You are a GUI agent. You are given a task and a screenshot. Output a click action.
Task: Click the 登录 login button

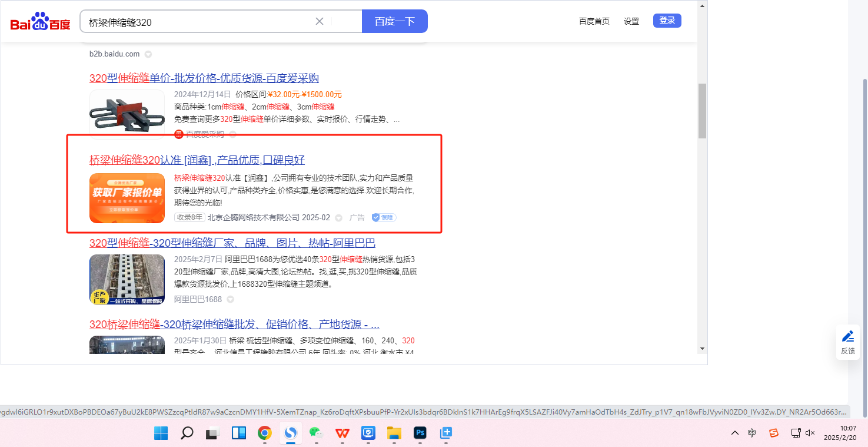coord(667,21)
